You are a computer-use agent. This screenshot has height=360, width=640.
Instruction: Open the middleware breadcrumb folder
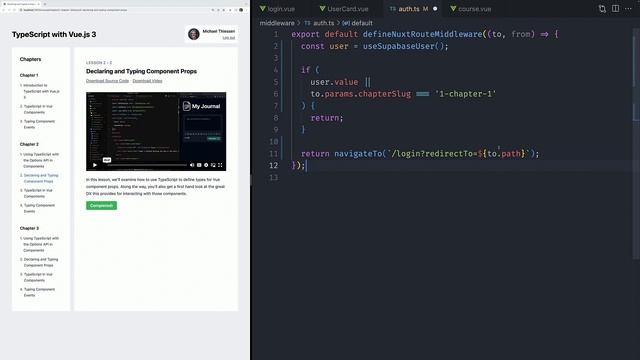277,23
